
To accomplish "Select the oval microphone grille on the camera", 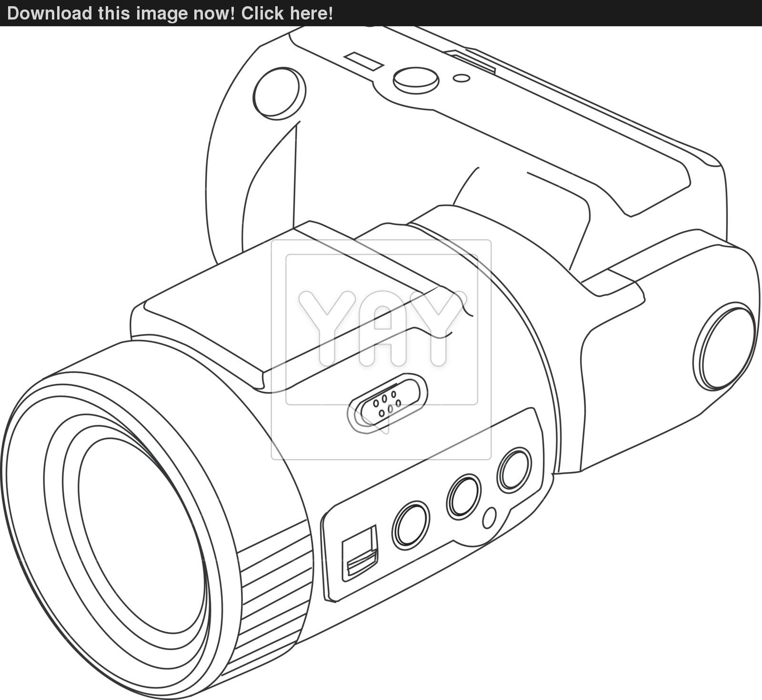I will pos(388,402).
